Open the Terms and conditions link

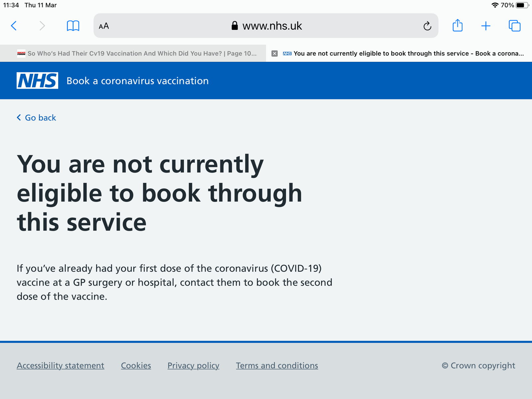click(277, 365)
